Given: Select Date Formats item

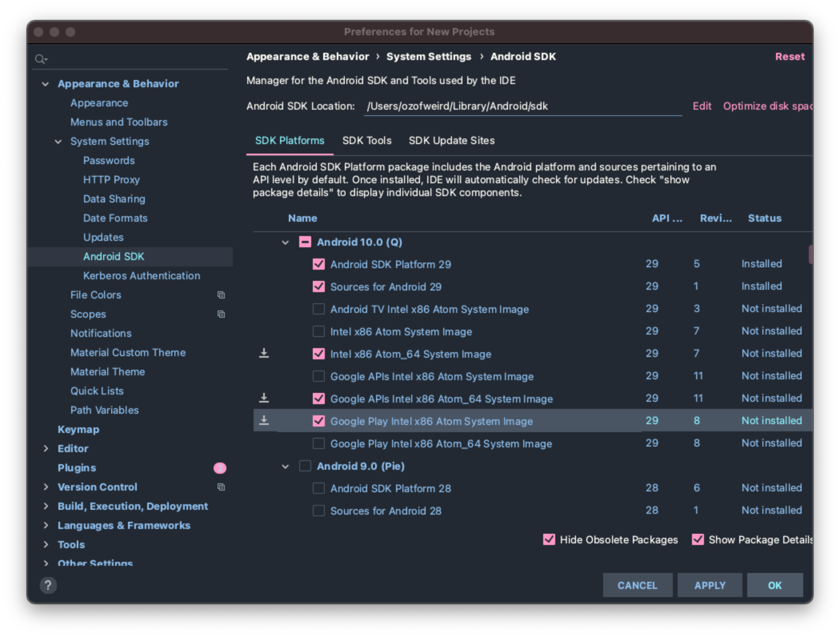Looking at the screenshot, I should point(115,218).
